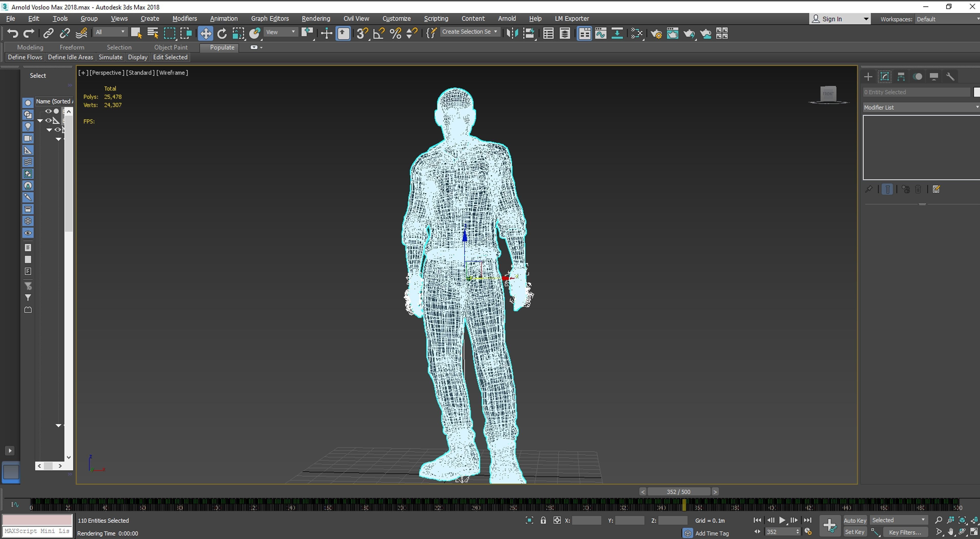980x539 pixels.
Task: Toggle the Percent Snap button
Action: (x=395, y=33)
